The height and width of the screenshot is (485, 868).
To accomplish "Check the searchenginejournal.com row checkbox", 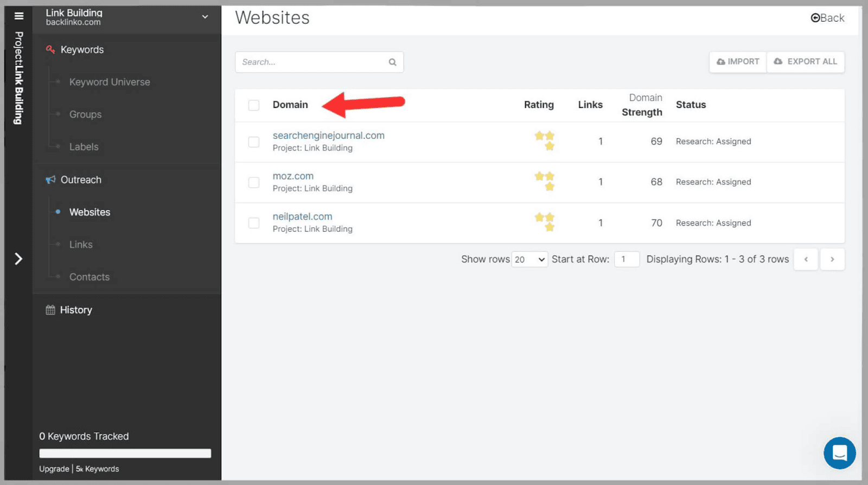I will point(253,142).
